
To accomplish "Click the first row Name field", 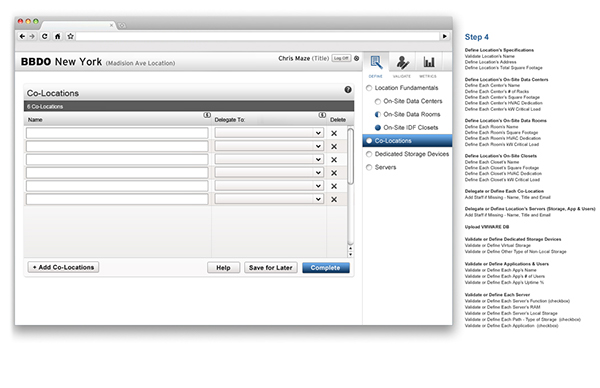I will (117, 133).
